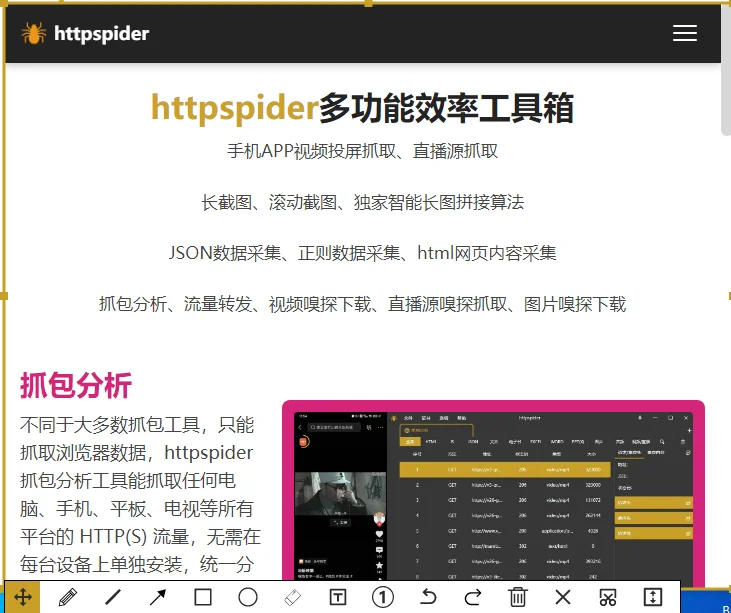
Task: Select the pencil freehand drawing tool
Action: click(68, 597)
